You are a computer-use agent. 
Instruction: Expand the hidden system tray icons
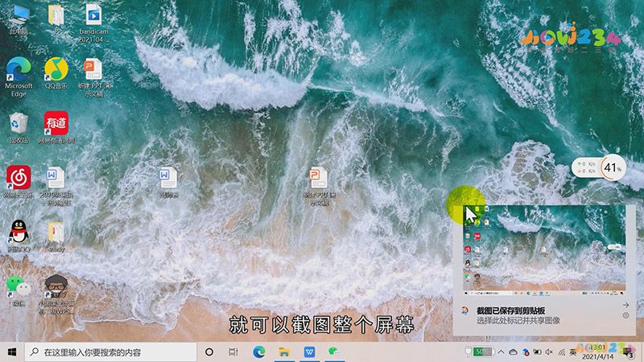tap(501, 352)
